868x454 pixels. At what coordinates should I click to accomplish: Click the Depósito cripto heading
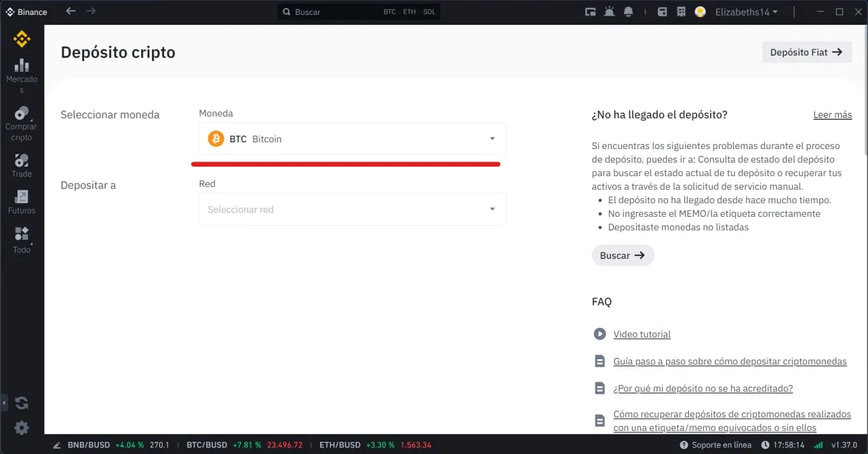pos(118,52)
